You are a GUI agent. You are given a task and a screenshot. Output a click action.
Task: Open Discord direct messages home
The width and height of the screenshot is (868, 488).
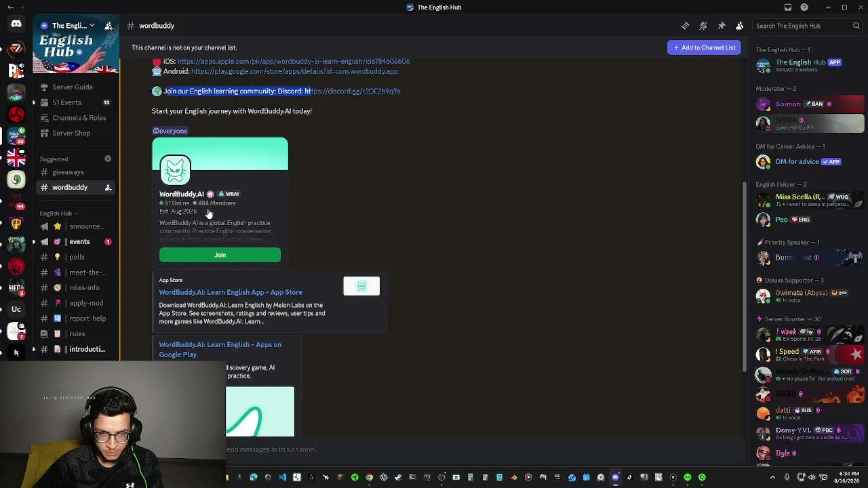[16, 24]
